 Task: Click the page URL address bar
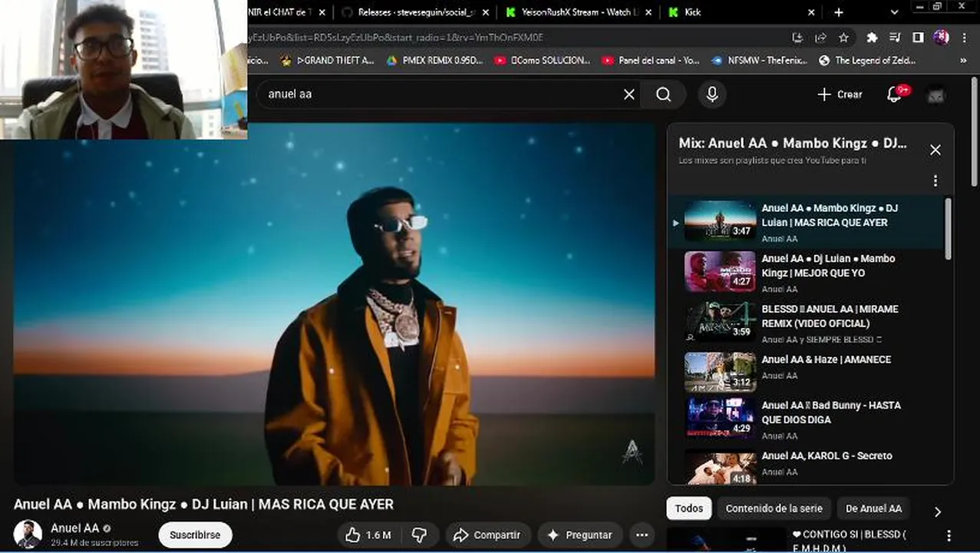[514, 38]
